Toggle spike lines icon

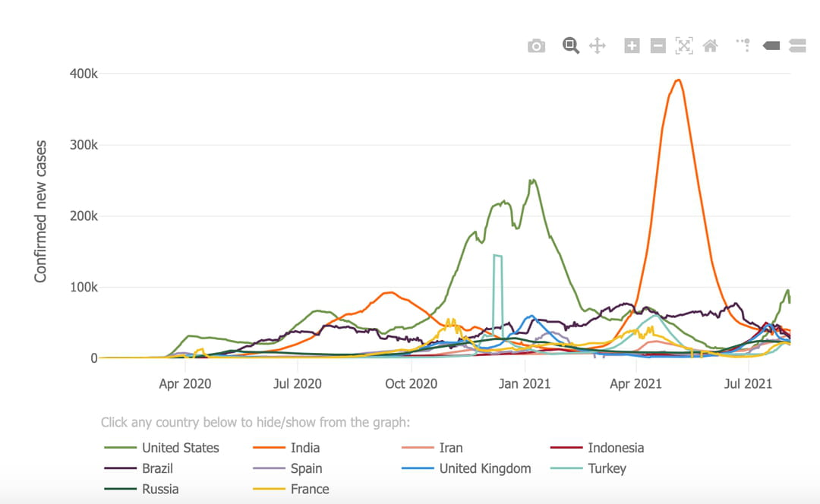[743, 46]
